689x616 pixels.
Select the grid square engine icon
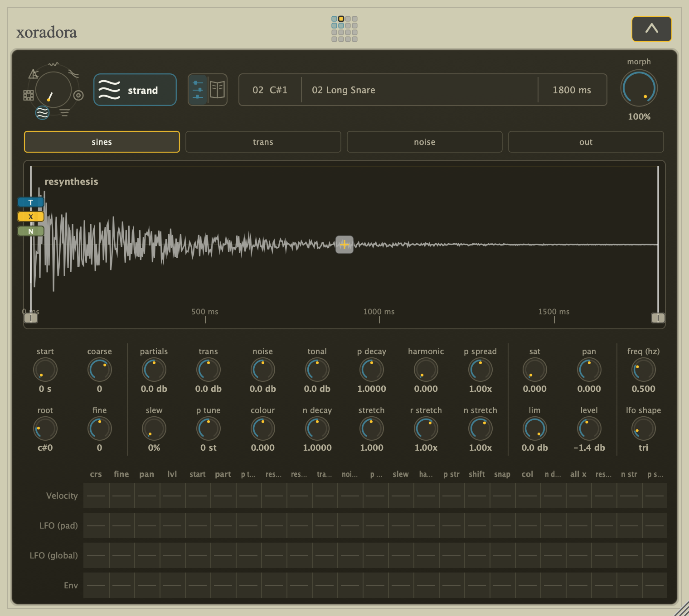pos(29,95)
